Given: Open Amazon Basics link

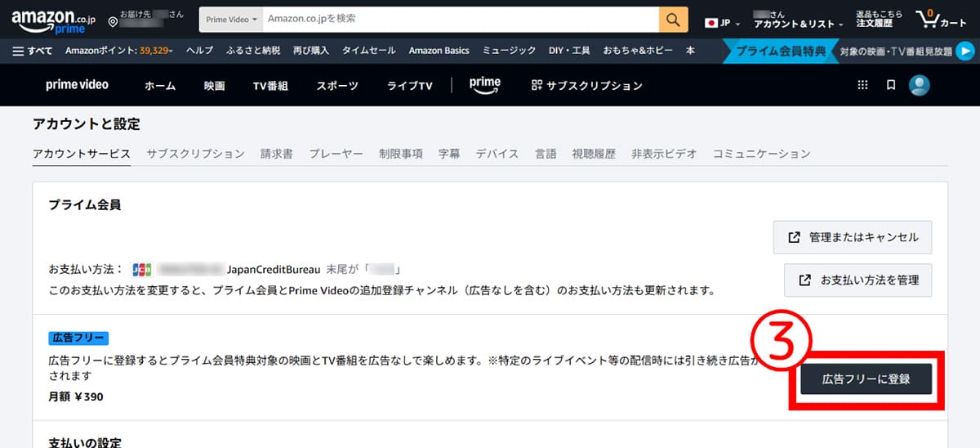Looking at the screenshot, I should coord(439,51).
